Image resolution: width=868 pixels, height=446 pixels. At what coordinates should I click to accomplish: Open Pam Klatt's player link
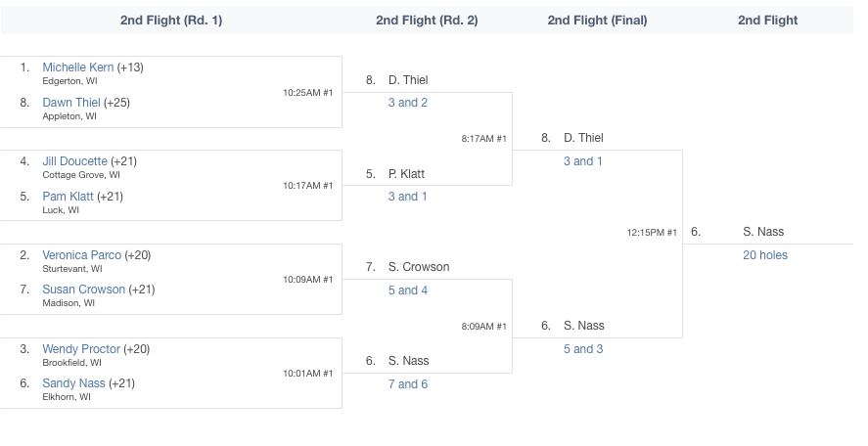pos(69,197)
